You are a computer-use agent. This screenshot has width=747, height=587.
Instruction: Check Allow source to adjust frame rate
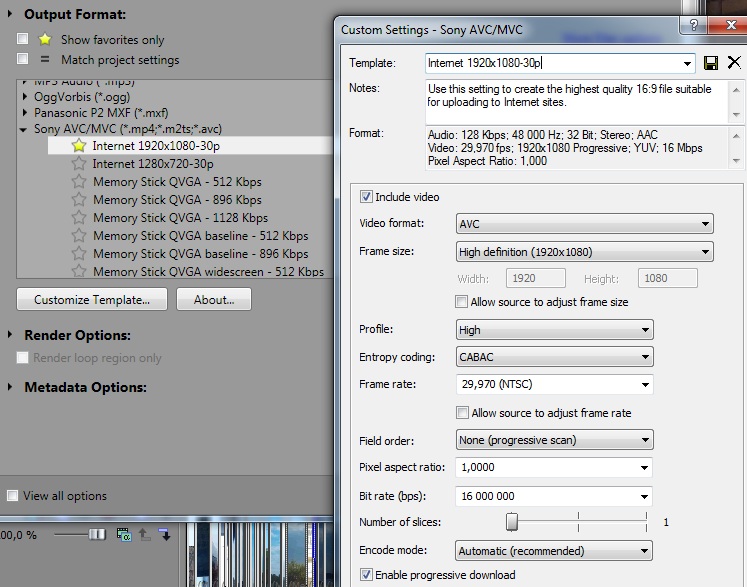(x=462, y=412)
